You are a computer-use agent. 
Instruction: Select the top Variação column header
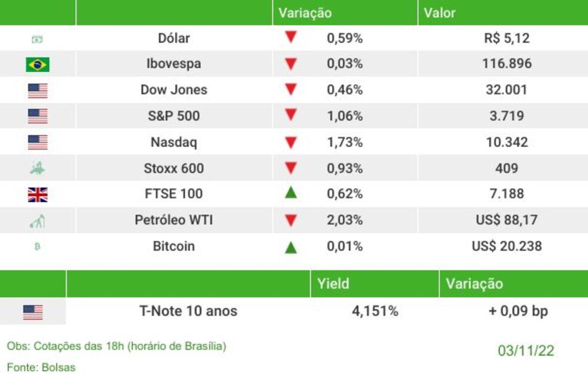305,13
